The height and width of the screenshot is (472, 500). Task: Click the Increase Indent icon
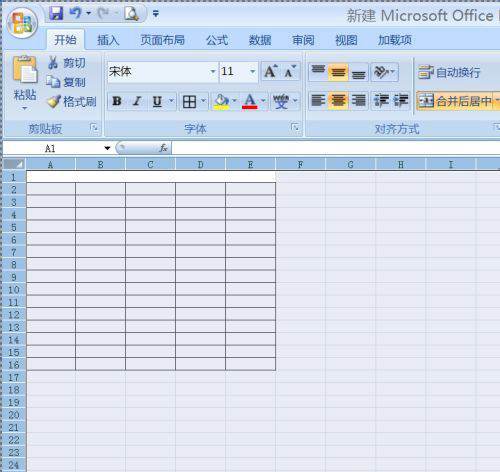[401, 100]
